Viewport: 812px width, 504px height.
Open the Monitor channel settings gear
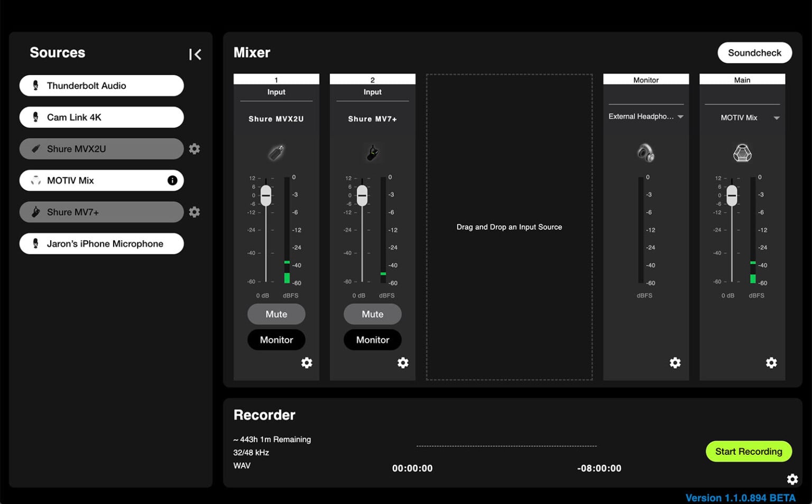675,363
